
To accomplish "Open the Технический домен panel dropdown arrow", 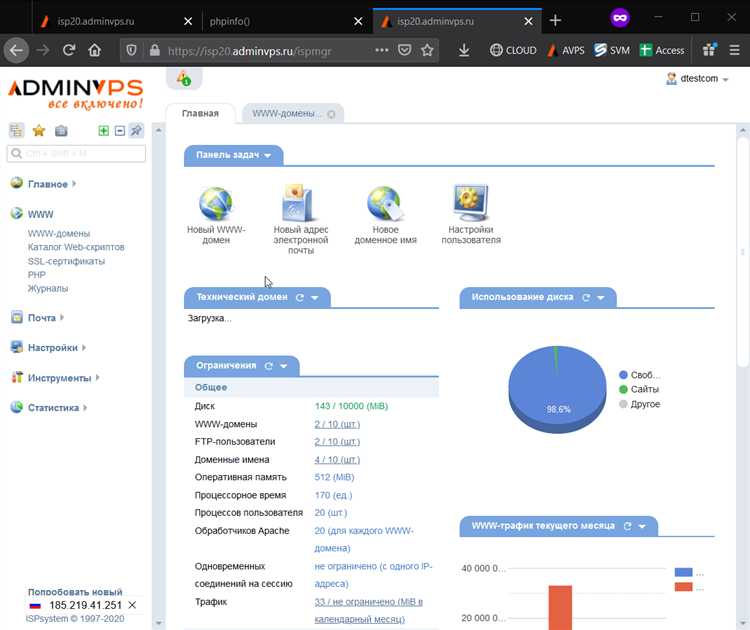I will click(315, 298).
